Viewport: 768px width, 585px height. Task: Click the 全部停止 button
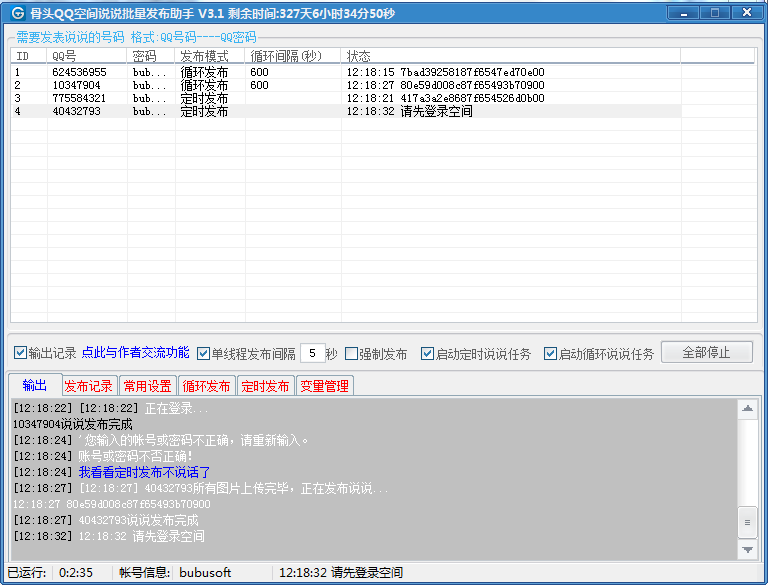click(x=707, y=352)
